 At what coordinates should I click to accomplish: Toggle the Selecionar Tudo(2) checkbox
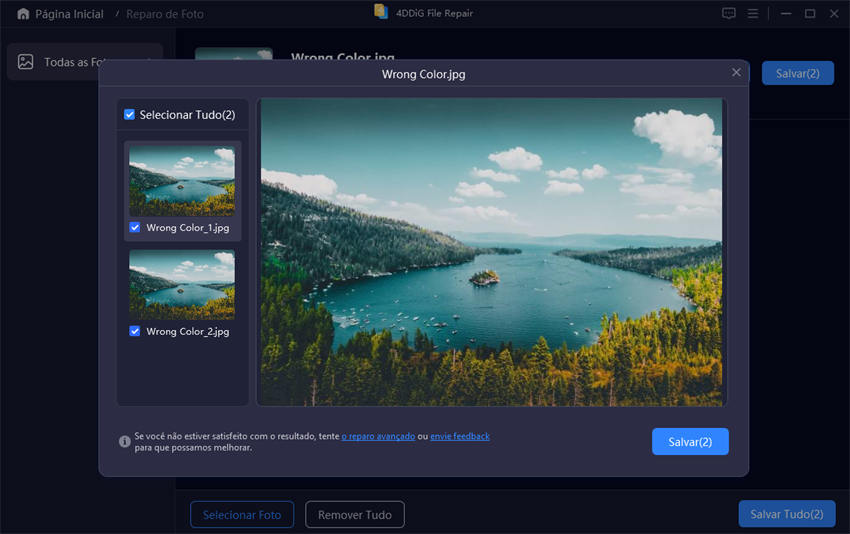(129, 114)
